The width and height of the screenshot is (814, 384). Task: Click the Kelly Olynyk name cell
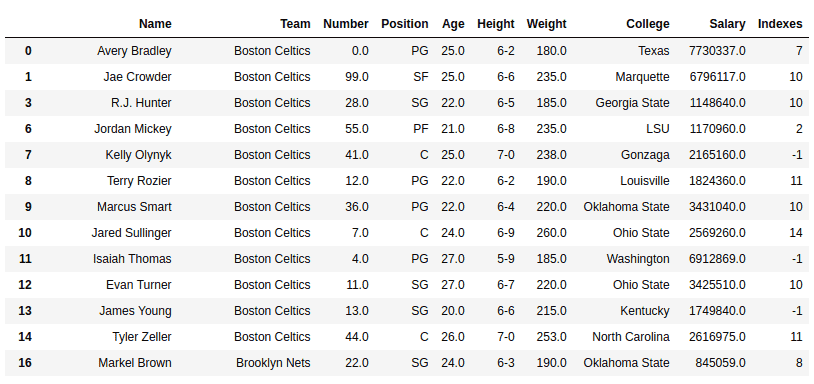pyautogui.click(x=138, y=155)
